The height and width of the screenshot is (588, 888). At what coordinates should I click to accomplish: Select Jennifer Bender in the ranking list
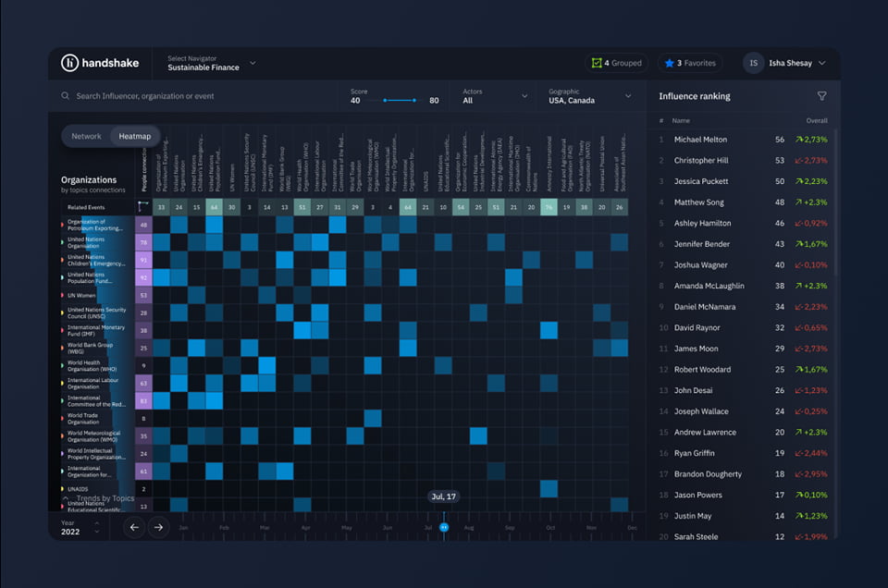(x=743, y=244)
